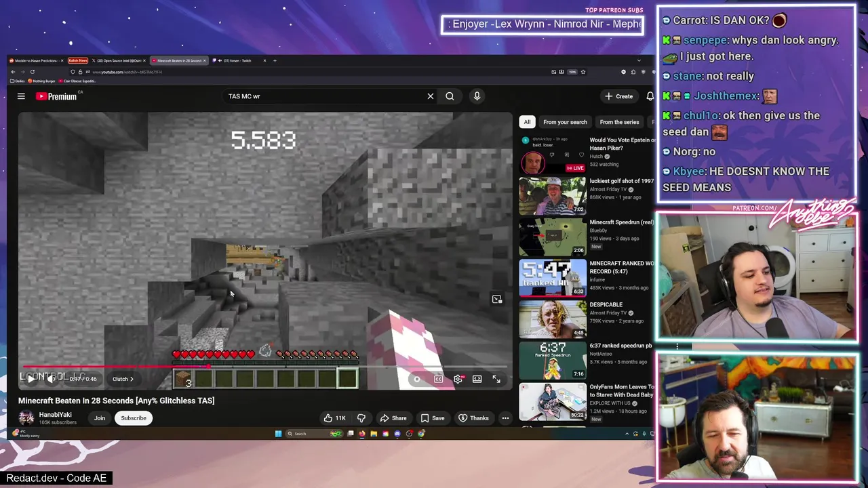Open the pink taskbar app beside File Explorer
Image resolution: width=868 pixels, height=488 pixels.
click(x=385, y=434)
